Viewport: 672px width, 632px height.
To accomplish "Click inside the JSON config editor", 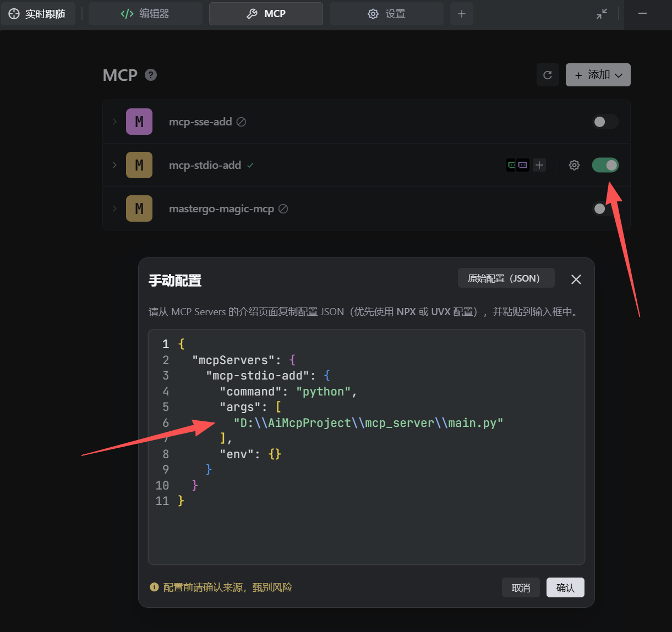I will tap(366, 447).
